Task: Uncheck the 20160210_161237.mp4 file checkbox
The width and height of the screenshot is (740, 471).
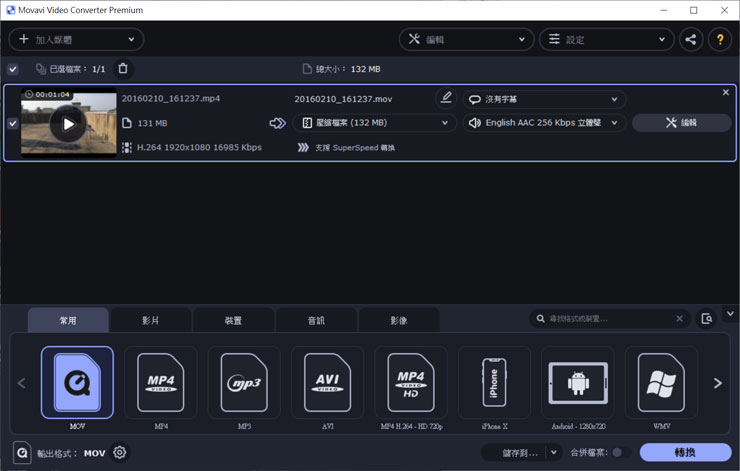Action: coord(13,123)
